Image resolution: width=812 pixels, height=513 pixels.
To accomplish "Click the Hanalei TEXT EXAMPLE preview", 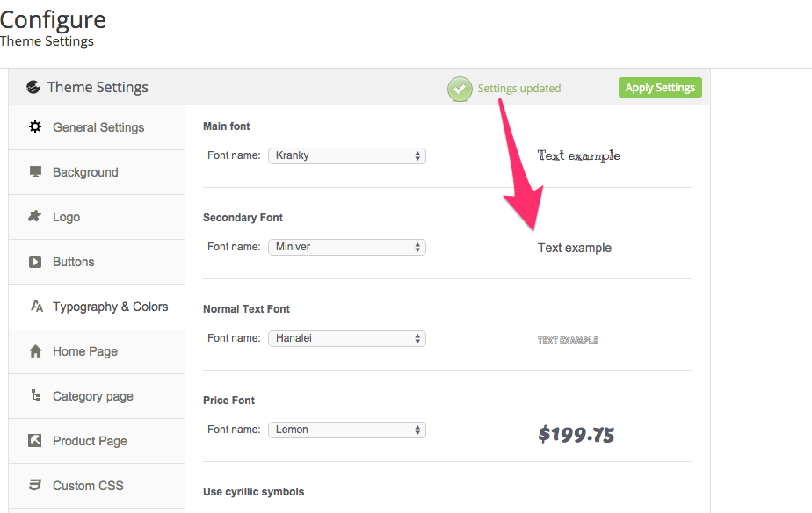I will 568,340.
